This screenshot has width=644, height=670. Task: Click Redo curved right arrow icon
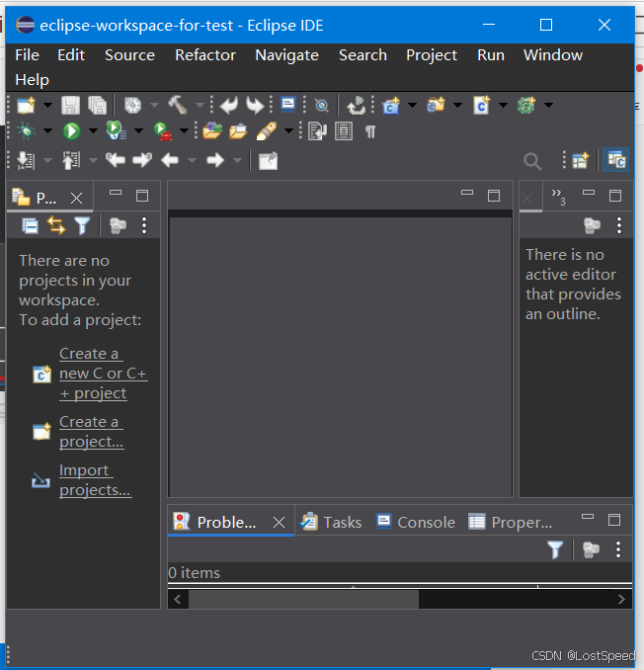pos(255,105)
